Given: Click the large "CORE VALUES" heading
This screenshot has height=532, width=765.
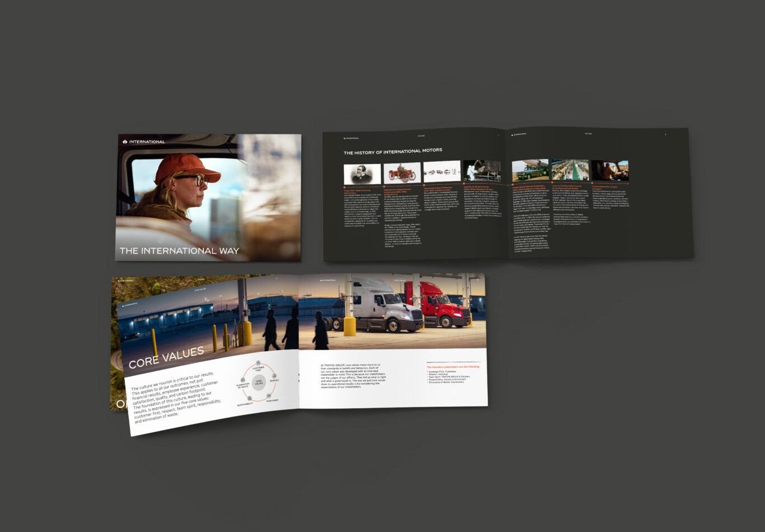Looking at the screenshot, I should pos(166,357).
